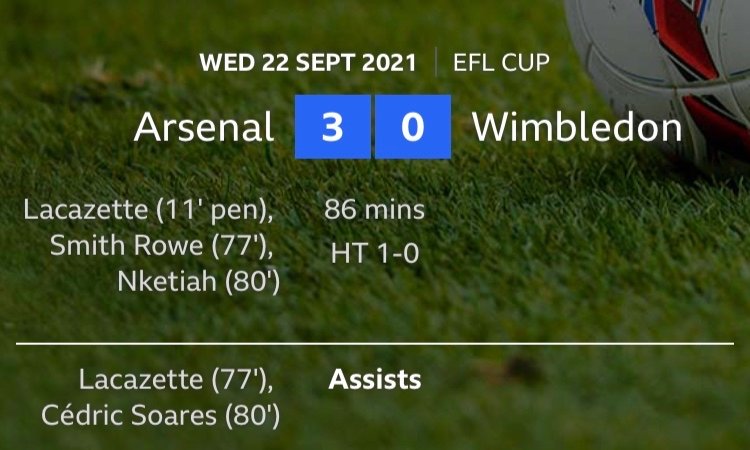This screenshot has width=750, height=450.
Task: Select Arsenal's blue score box showing 3
Action: tap(333, 127)
